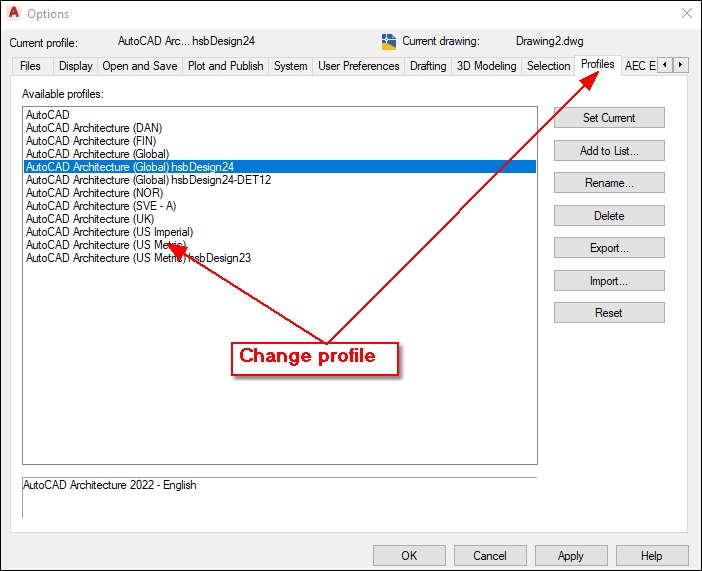The height and width of the screenshot is (571, 702).
Task: Close the Options dialog window
Action: point(687,13)
